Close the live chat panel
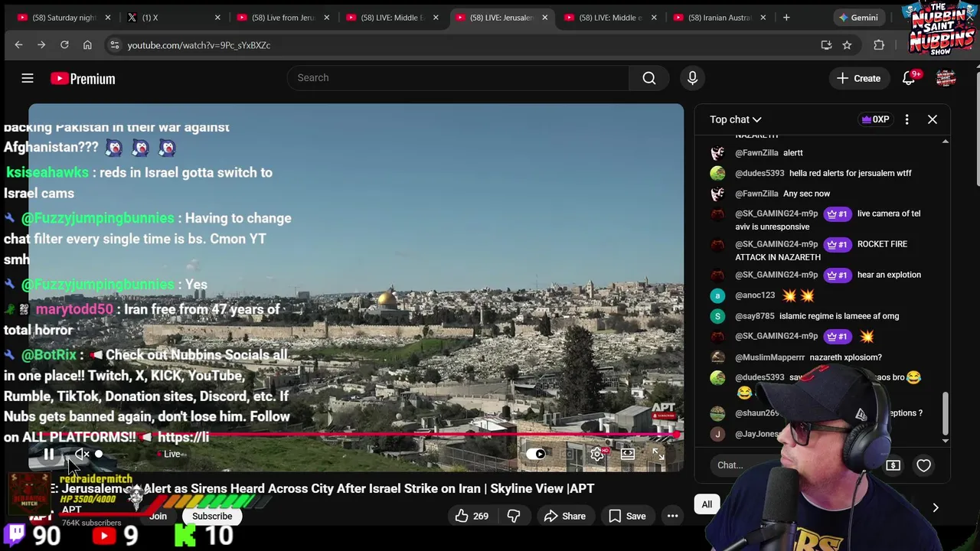This screenshot has width=980, height=551. click(933, 119)
